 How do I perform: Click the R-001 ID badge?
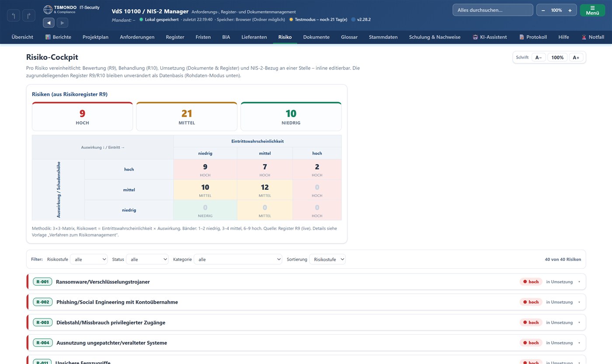[x=42, y=282]
